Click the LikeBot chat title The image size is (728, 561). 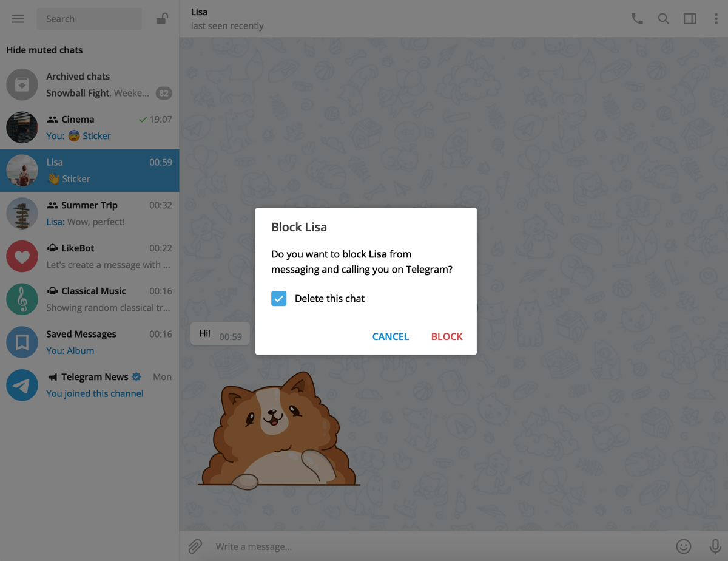[78, 248]
